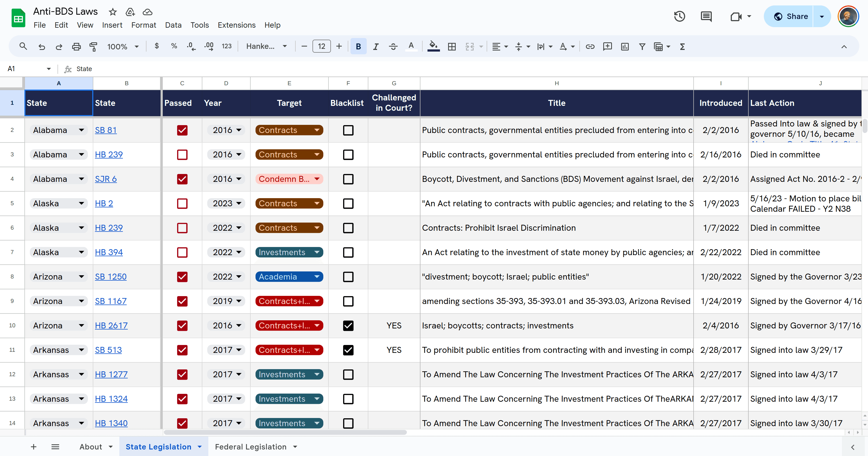This screenshot has height=456, width=868.
Task: Open version history
Action: coord(680,16)
